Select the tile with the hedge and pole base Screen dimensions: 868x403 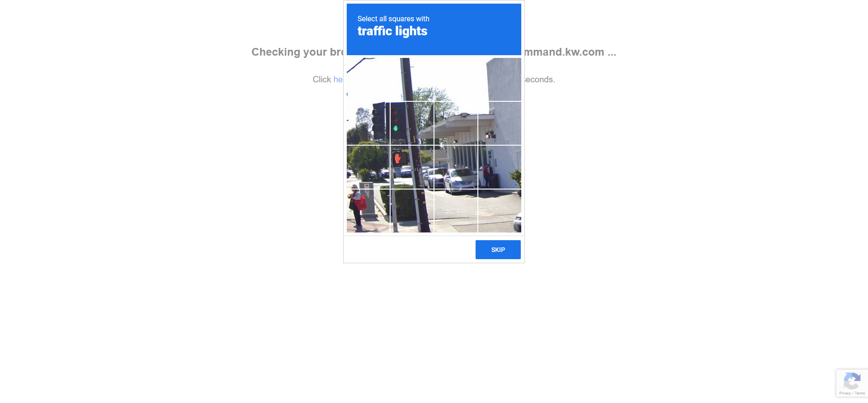(x=412, y=211)
